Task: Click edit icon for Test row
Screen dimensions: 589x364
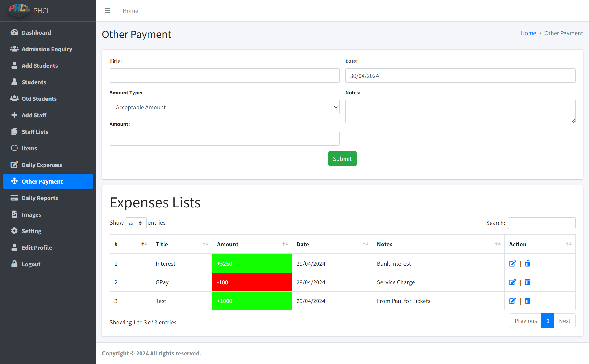Action: click(x=512, y=301)
